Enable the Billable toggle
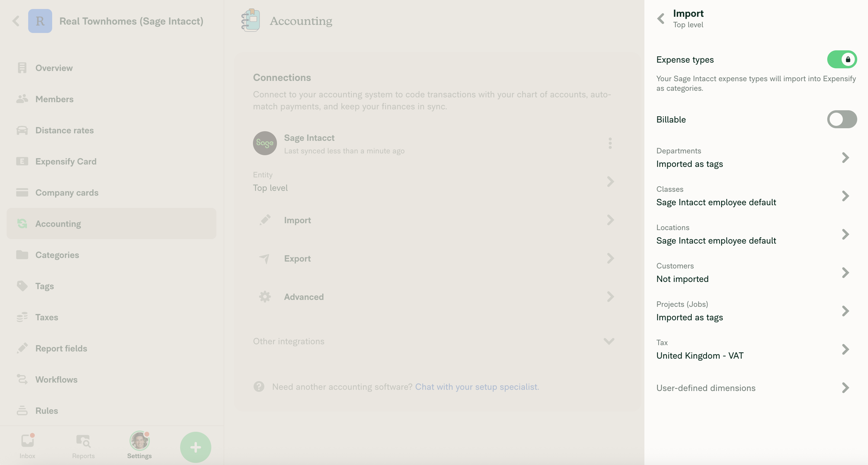 [842, 119]
